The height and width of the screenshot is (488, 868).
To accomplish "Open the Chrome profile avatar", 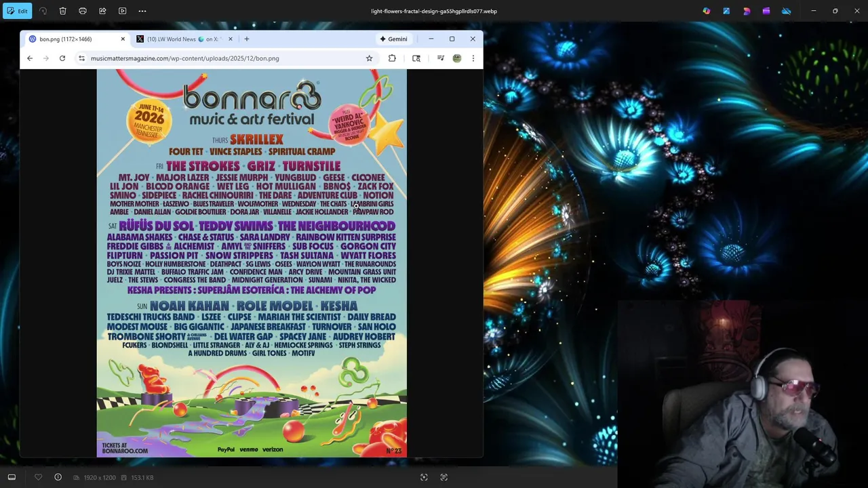I will click(457, 58).
